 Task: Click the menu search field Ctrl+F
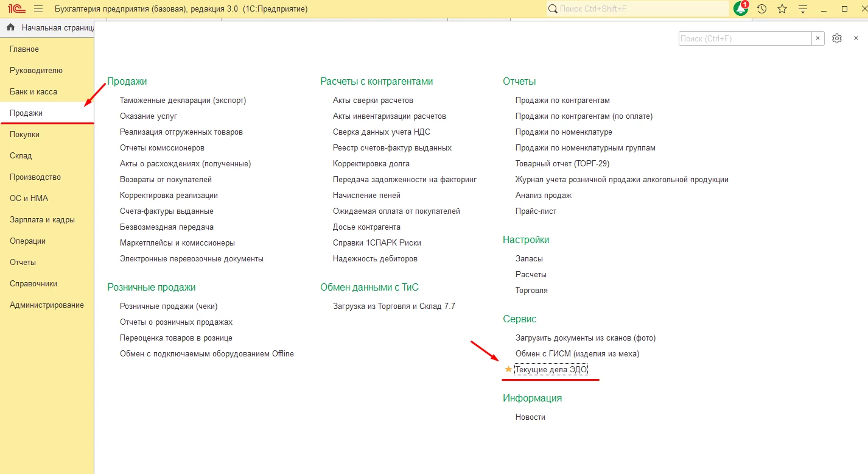point(744,38)
